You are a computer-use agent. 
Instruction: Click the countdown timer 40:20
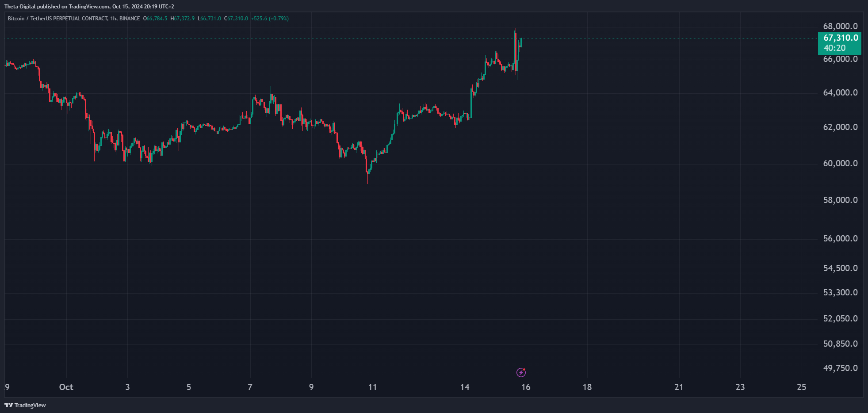834,48
